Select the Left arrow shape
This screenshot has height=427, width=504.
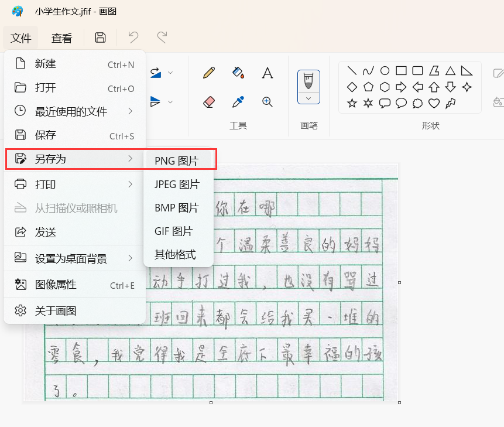click(x=417, y=87)
